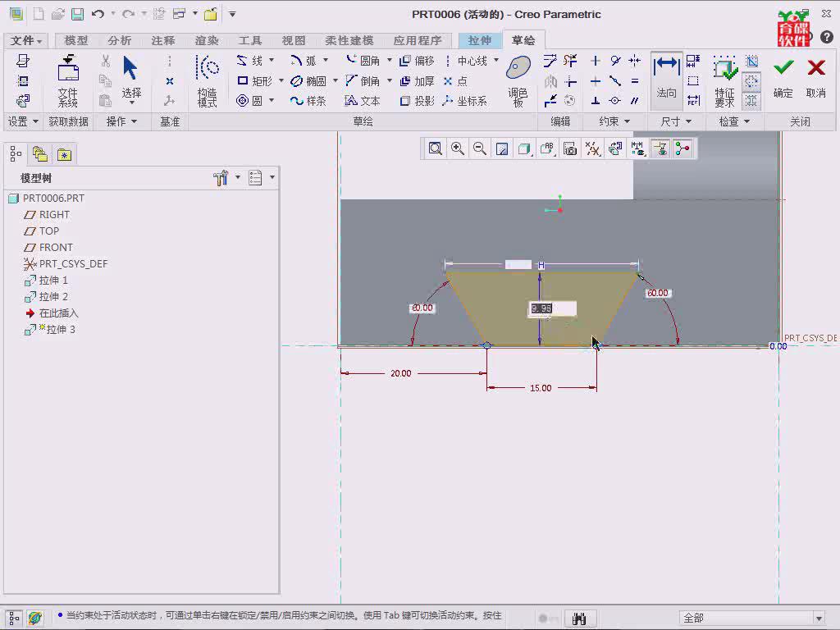The width and height of the screenshot is (840, 630).
Task: Select the Chamfer tool
Action: [x=363, y=81]
